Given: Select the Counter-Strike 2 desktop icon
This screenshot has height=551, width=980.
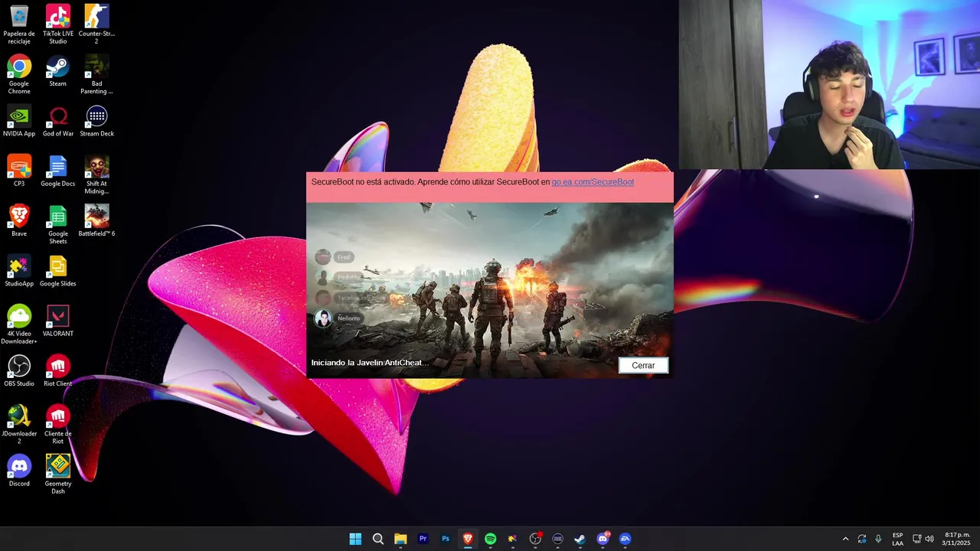Looking at the screenshot, I should 96,24.
